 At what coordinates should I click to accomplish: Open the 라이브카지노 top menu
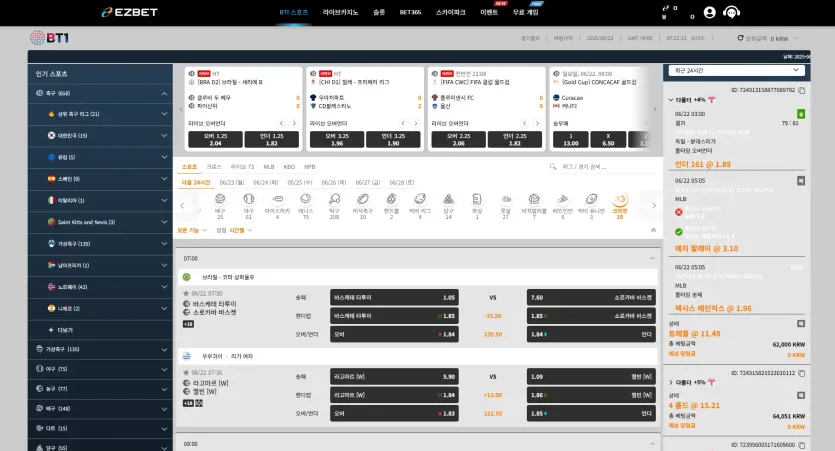point(340,12)
